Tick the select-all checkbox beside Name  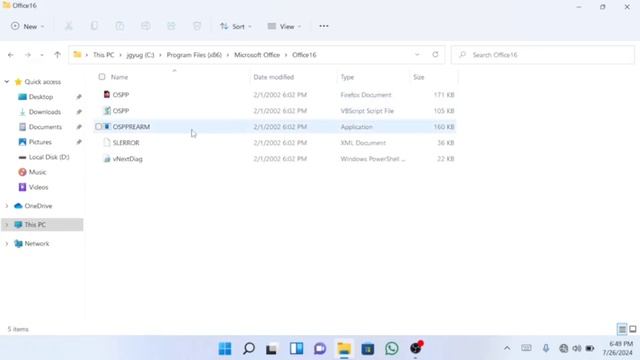point(102,77)
